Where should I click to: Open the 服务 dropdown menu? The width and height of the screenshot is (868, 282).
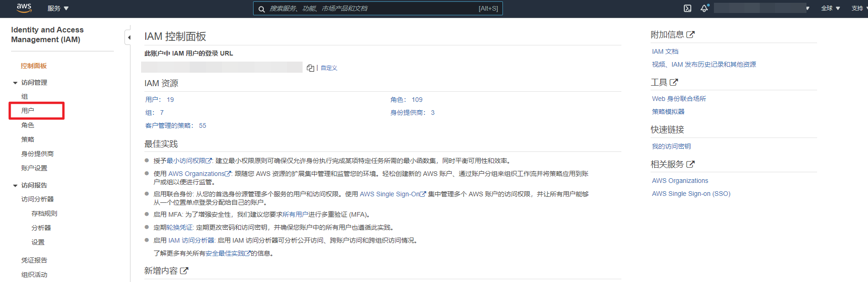58,8
